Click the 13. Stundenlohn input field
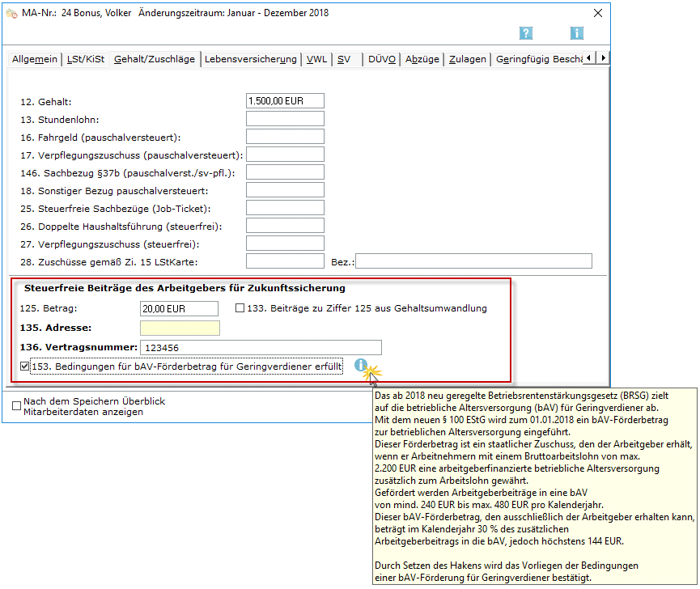 (285, 119)
